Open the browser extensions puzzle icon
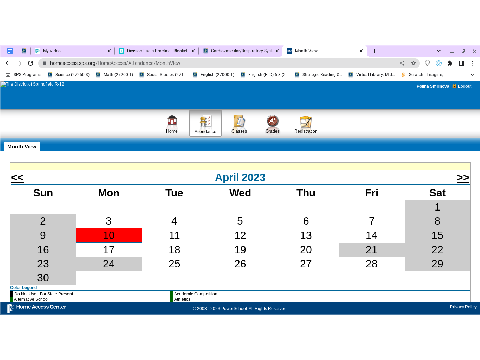 (450, 63)
